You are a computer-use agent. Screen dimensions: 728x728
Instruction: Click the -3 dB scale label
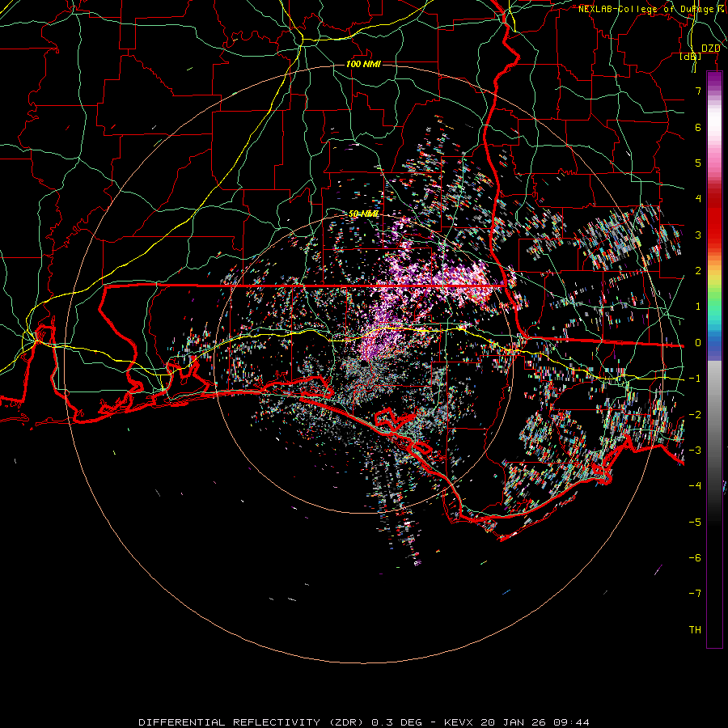pyautogui.click(x=695, y=451)
